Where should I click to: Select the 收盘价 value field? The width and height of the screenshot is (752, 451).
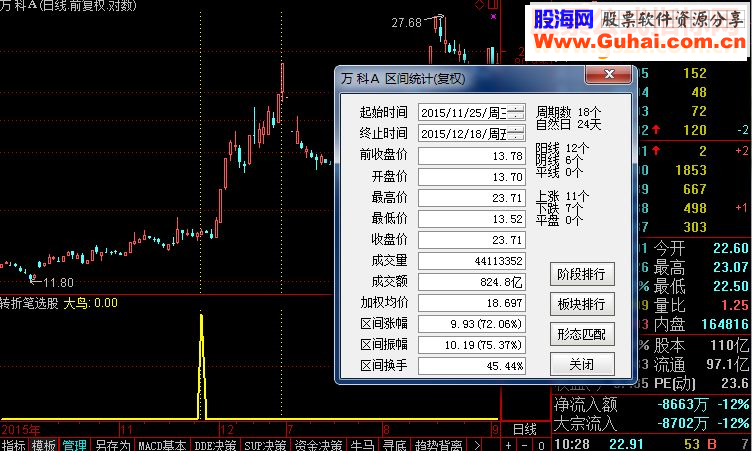pos(472,240)
